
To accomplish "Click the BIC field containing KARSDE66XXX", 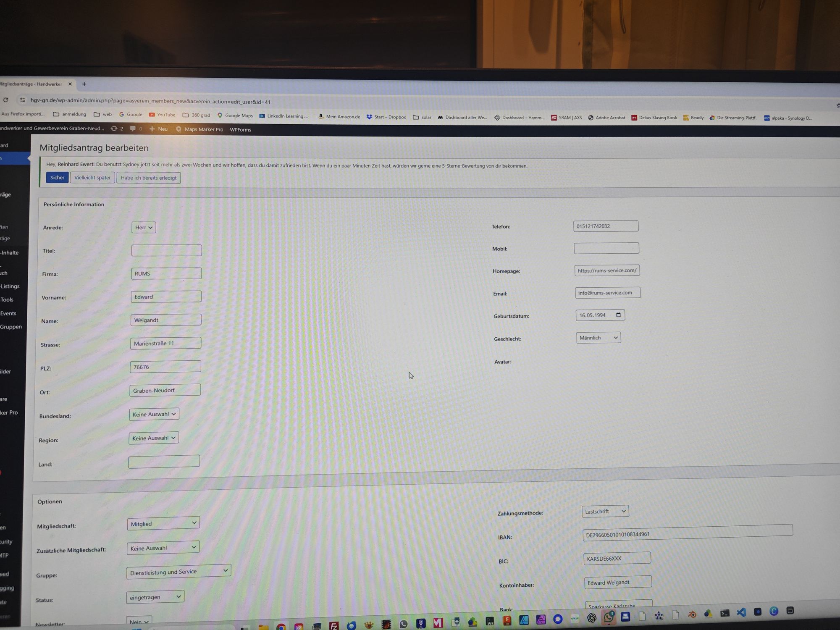I will tap(617, 558).
